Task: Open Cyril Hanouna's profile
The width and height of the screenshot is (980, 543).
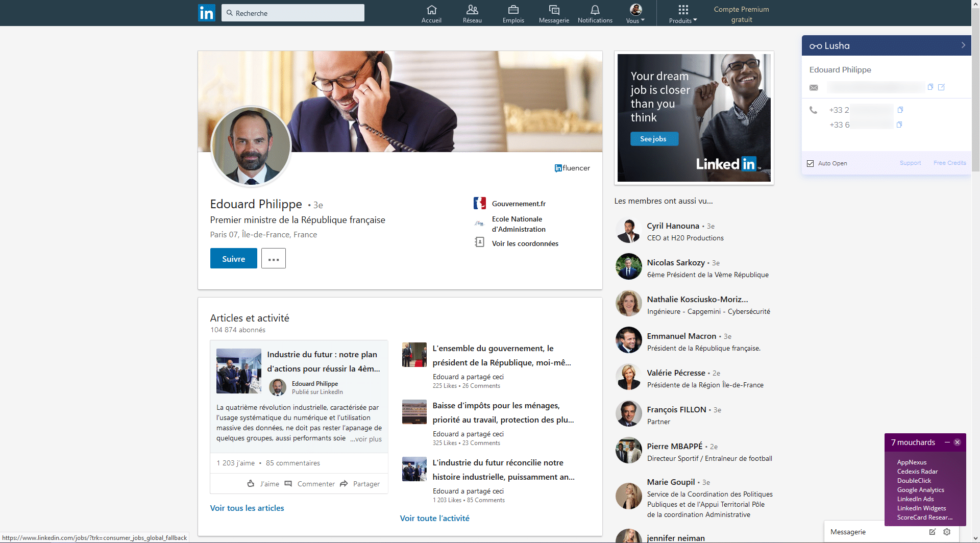Action: tap(673, 226)
